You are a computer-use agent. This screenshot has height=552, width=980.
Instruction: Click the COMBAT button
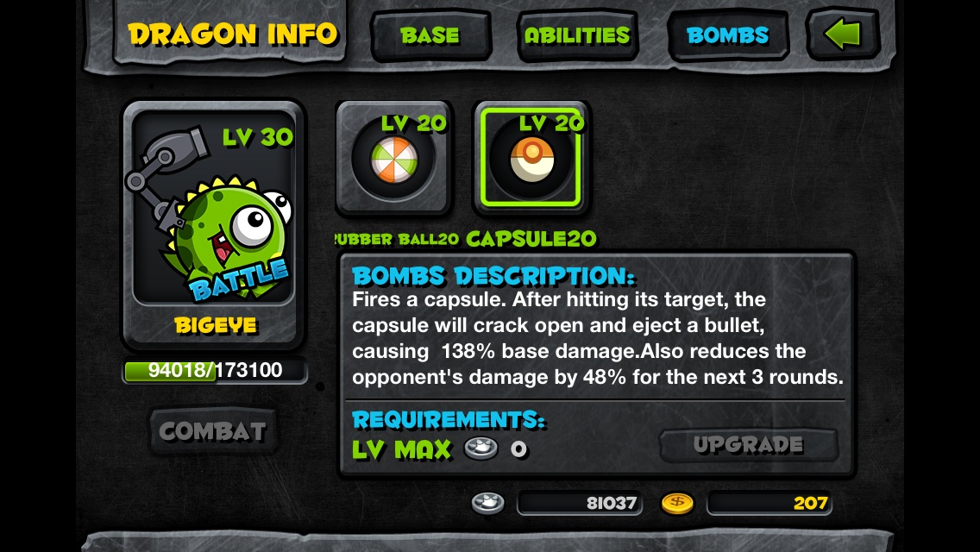click(212, 430)
